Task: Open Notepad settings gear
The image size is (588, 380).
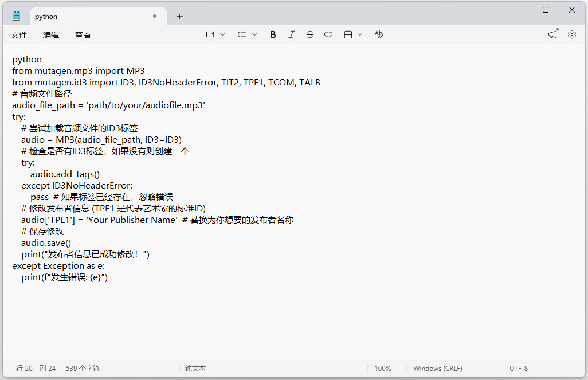Action: [x=572, y=34]
